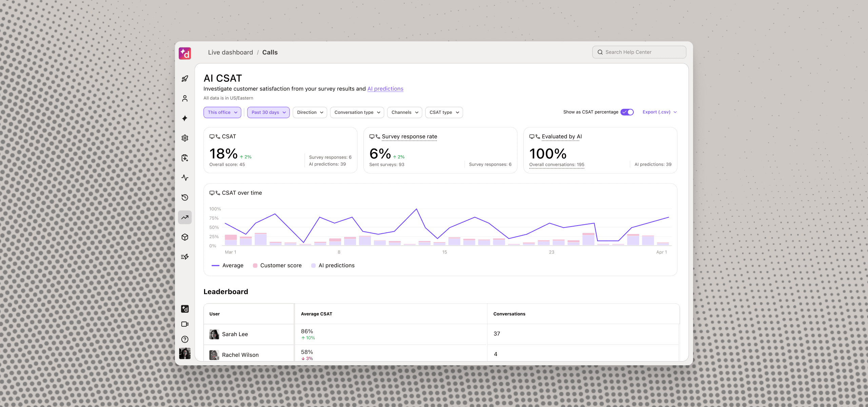Open the Past 30 days dropdown
The image size is (868, 407).
(269, 113)
